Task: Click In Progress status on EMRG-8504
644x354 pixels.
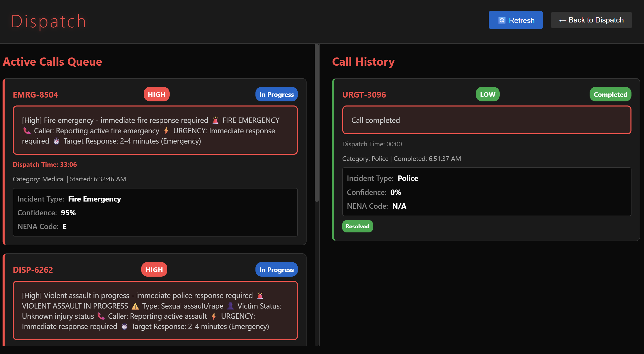Action: (276, 94)
